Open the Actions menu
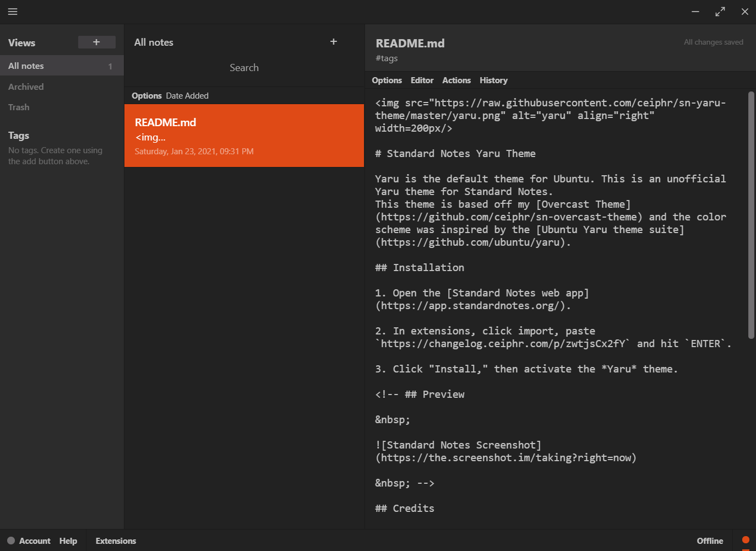 click(456, 80)
